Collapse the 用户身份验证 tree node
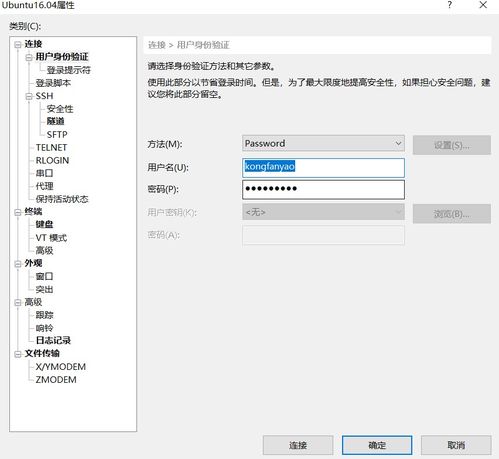This screenshot has height=459, width=499. click(x=29, y=57)
